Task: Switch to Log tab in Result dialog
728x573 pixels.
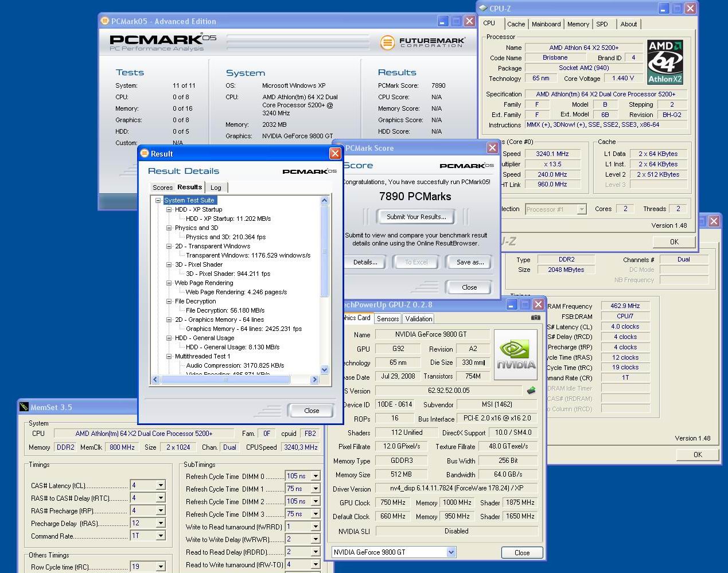Action: tap(216, 188)
